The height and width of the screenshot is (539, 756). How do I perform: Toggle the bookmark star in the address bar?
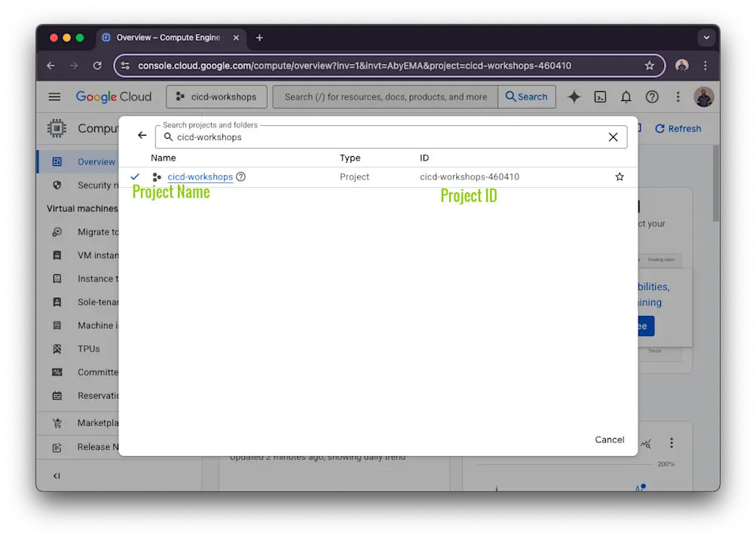[650, 66]
